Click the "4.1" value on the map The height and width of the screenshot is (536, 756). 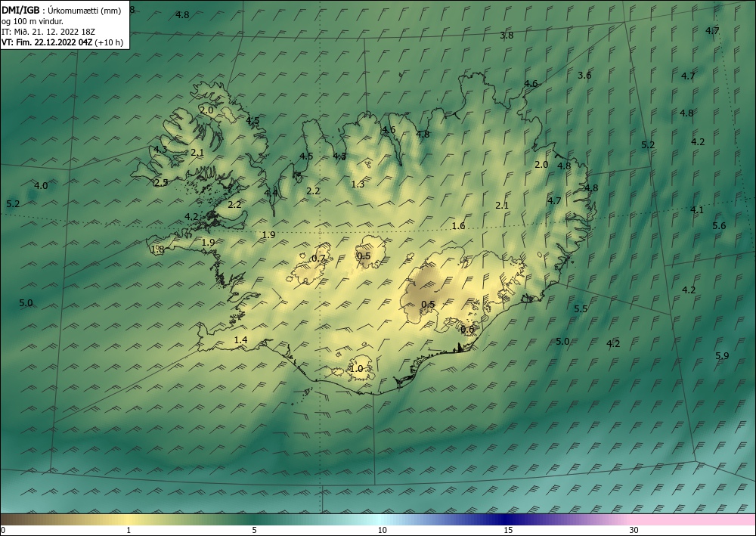697,209
